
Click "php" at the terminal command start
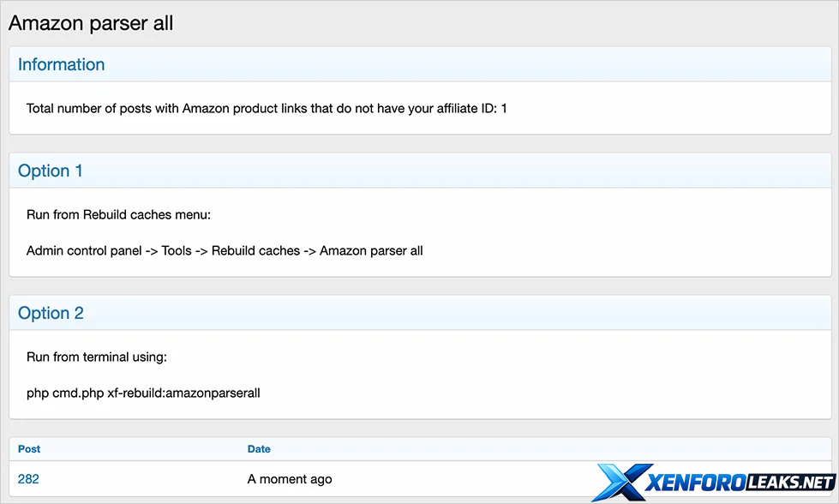click(x=38, y=393)
